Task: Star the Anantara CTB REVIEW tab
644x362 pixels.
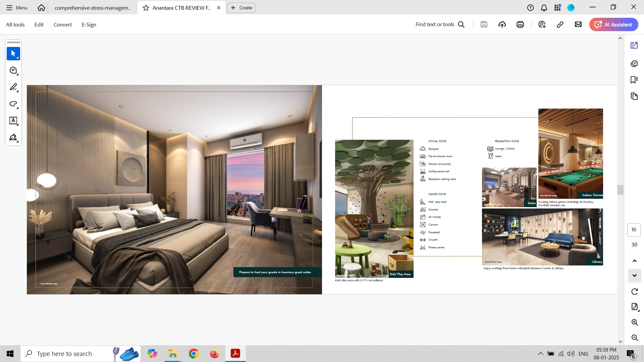Action: coord(146,8)
